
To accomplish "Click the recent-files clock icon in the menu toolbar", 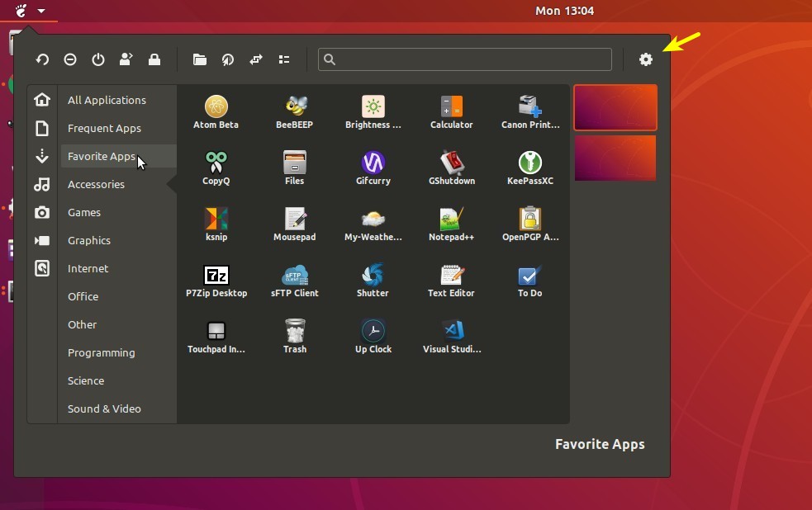I will click(228, 59).
